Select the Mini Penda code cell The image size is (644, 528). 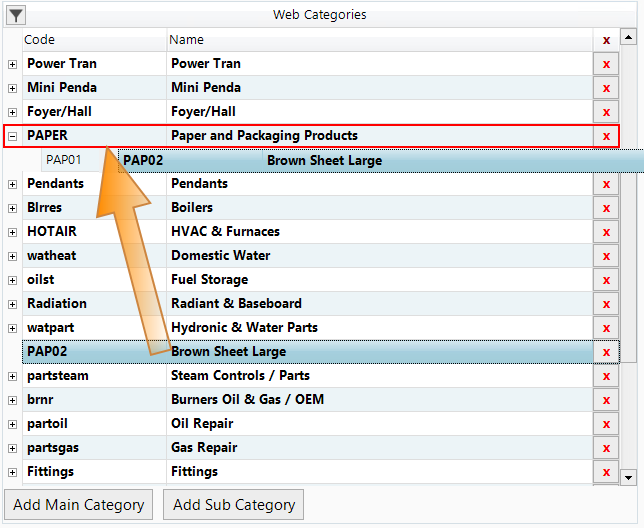coord(94,88)
